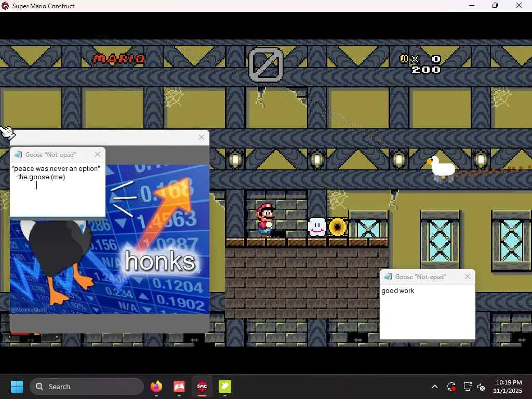Image resolution: width=532 pixels, height=399 pixels.
Task: Click the yellow donut ring block
Action: [338, 227]
